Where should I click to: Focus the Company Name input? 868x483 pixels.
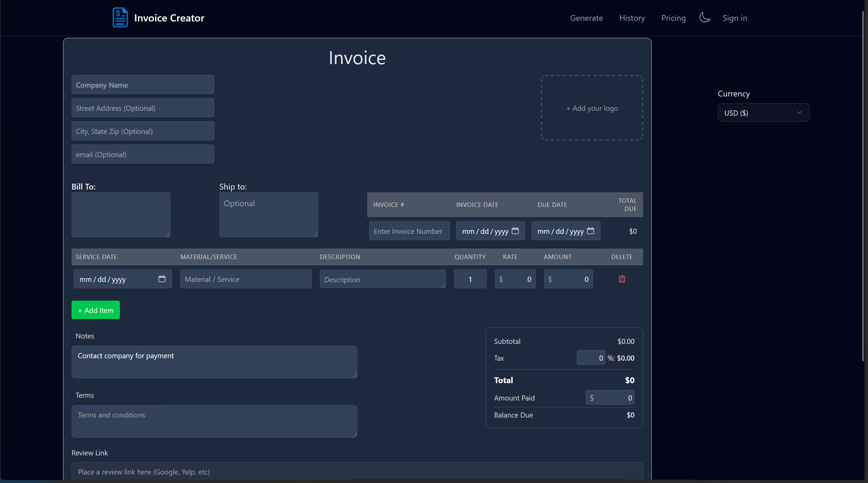[143, 85]
